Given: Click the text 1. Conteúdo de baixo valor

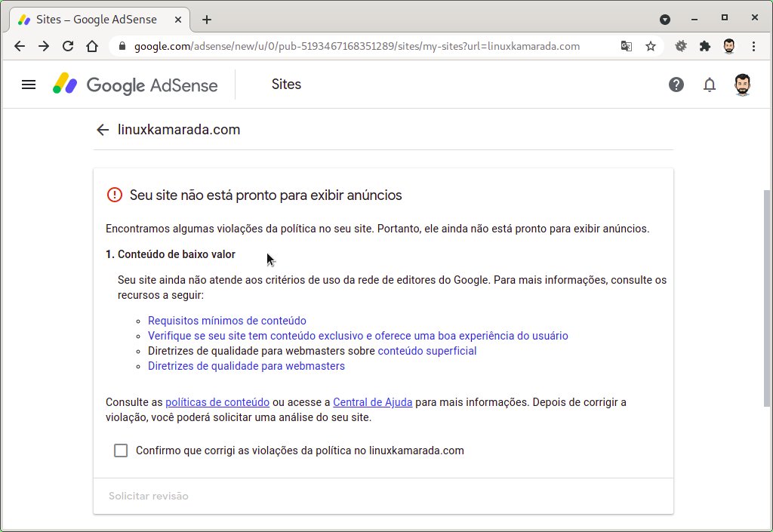Looking at the screenshot, I should (171, 254).
